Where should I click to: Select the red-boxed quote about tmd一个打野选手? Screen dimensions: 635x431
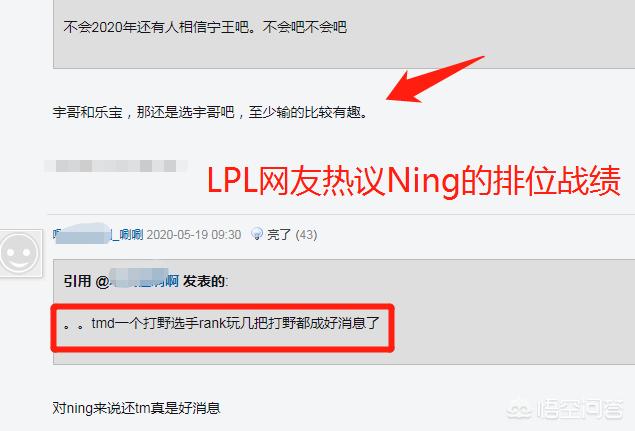[222, 327]
